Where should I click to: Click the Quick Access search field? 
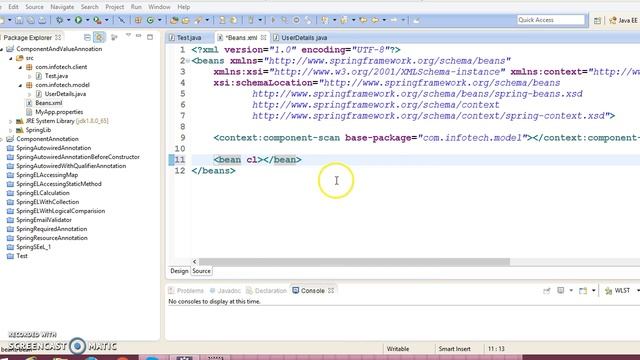(551, 20)
